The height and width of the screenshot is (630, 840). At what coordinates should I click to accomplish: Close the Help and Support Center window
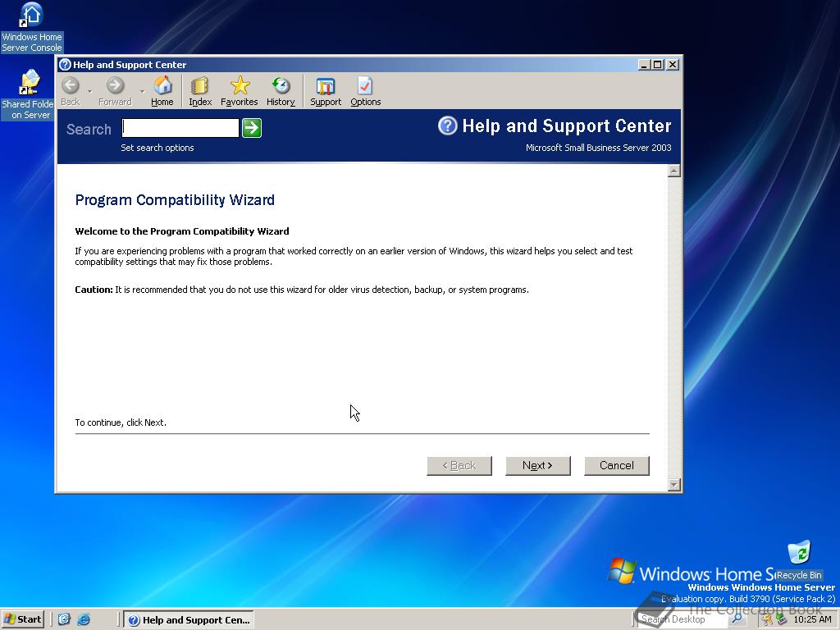coord(673,65)
